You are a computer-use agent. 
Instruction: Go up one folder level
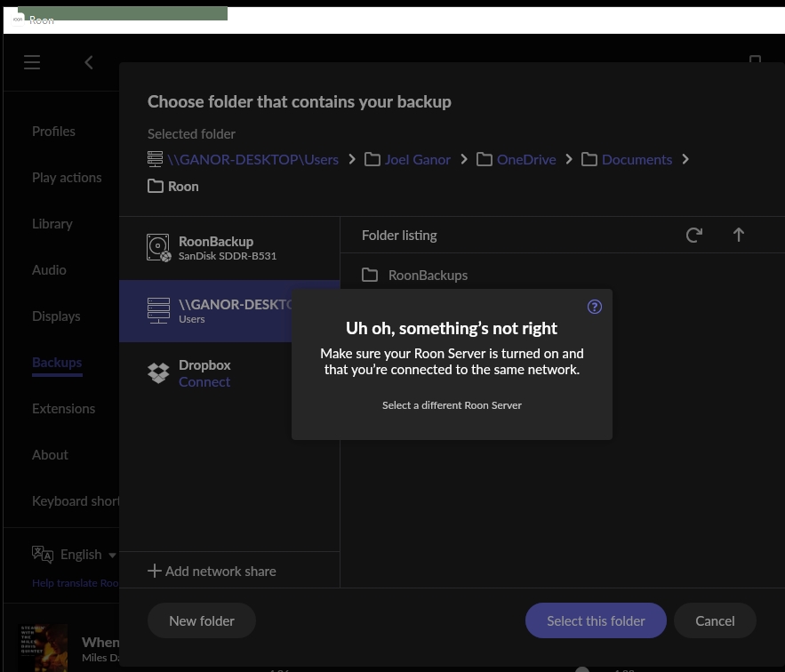[x=739, y=235]
